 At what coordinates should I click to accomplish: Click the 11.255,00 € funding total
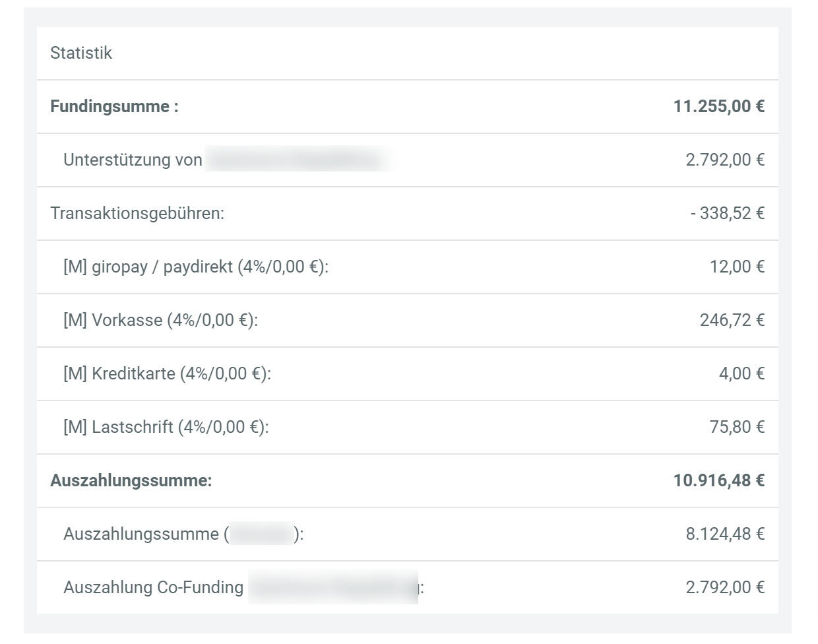pos(718,106)
